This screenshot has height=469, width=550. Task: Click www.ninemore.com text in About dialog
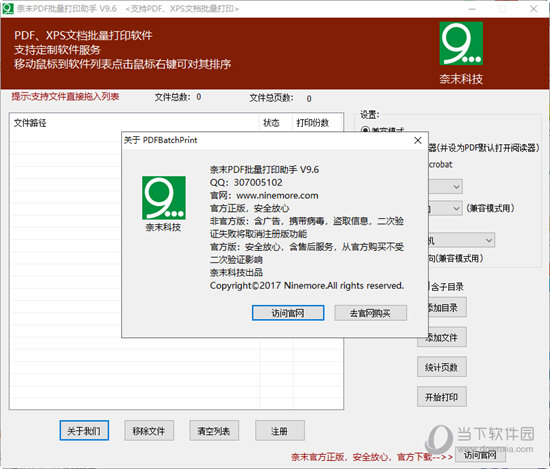click(x=277, y=195)
